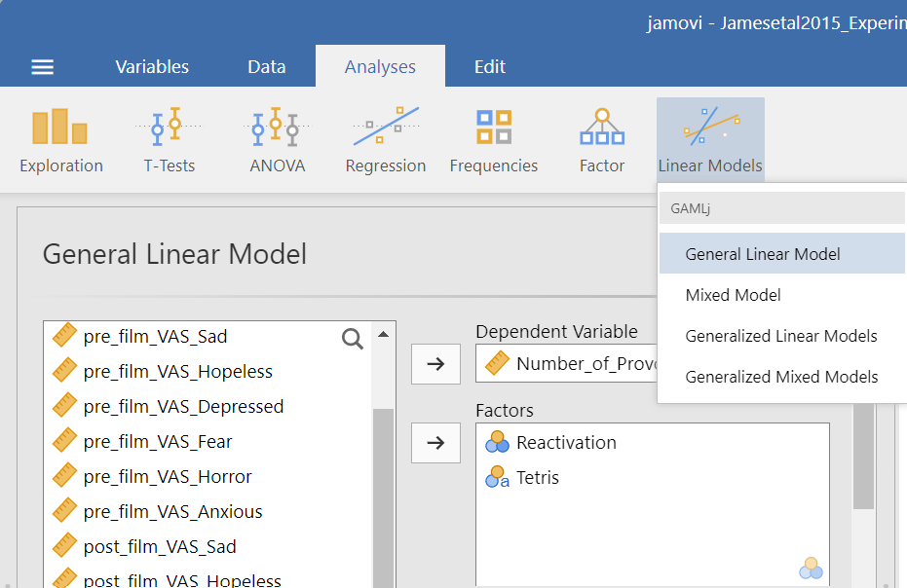The height and width of the screenshot is (588, 907).
Task: Switch to the Edit tab
Action: pos(490,66)
